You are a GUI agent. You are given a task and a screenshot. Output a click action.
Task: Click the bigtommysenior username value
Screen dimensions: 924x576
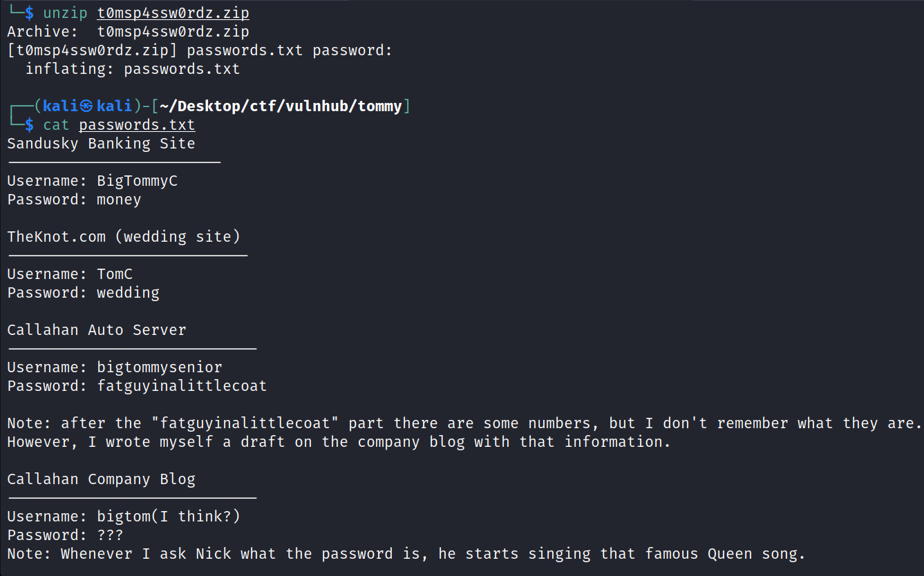click(160, 367)
